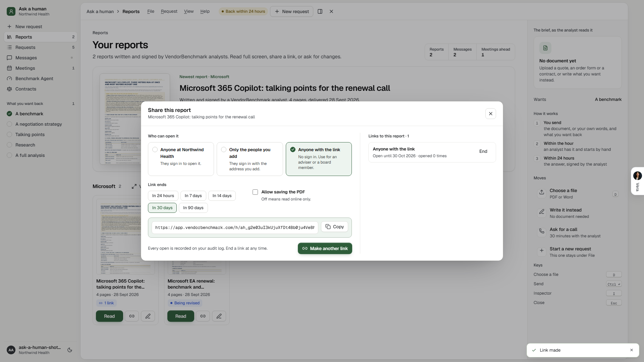This screenshot has height=362, width=644.
Task: Open Requests in the sidebar
Action: click(x=41, y=47)
